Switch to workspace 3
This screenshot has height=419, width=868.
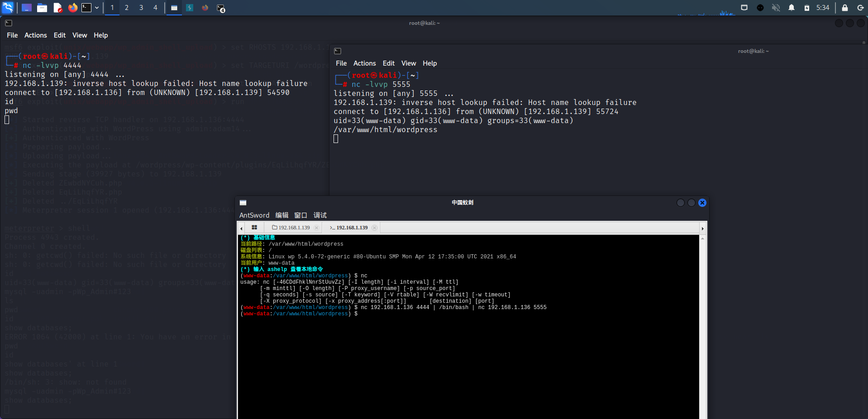141,8
